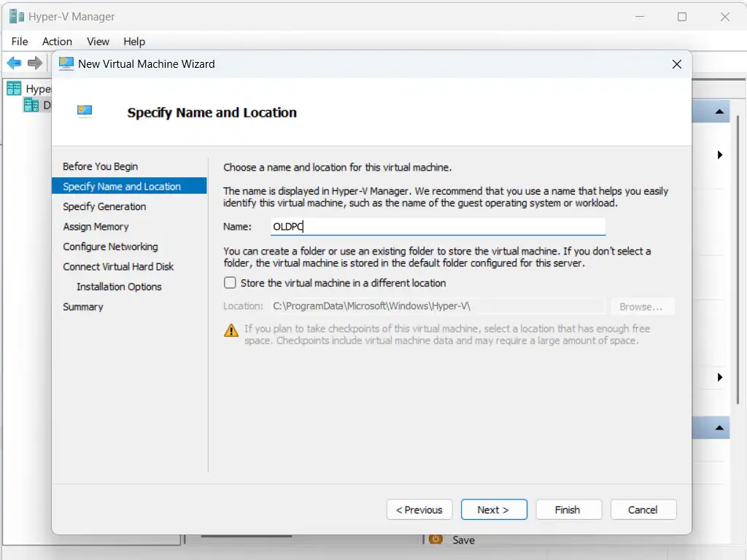Click the Next button
The height and width of the screenshot is (560, 747).
(493, 510)
